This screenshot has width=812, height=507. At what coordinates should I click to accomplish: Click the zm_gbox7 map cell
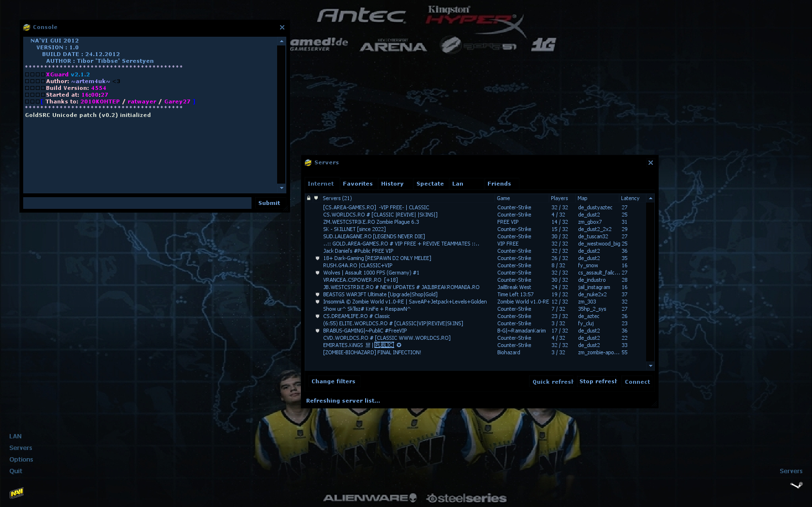coord(590,222)
